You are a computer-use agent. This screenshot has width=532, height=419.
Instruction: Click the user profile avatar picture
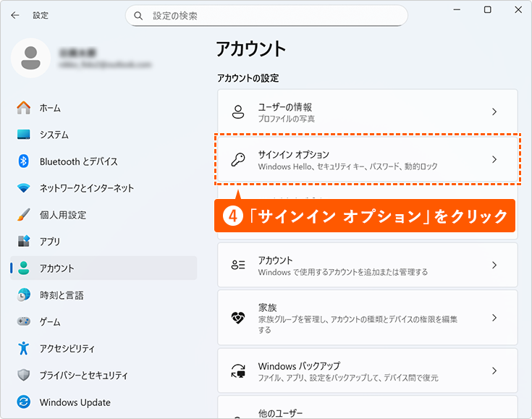[30, 59]
